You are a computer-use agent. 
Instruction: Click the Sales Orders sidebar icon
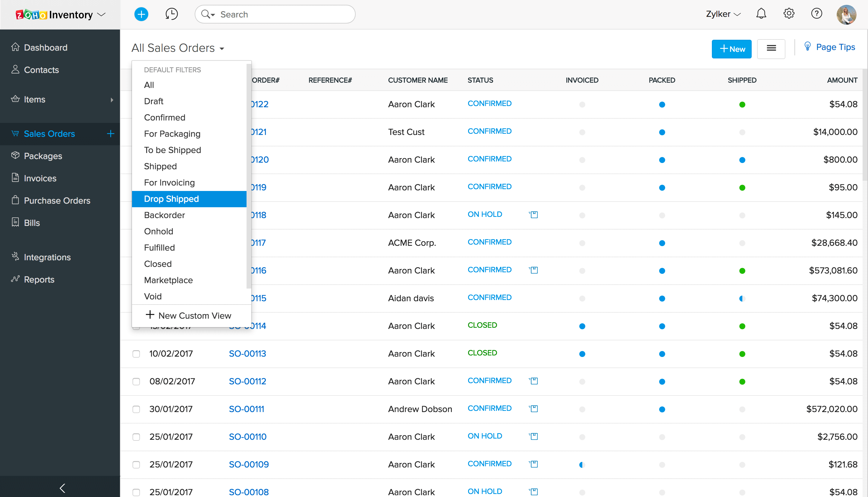point(15,133)
